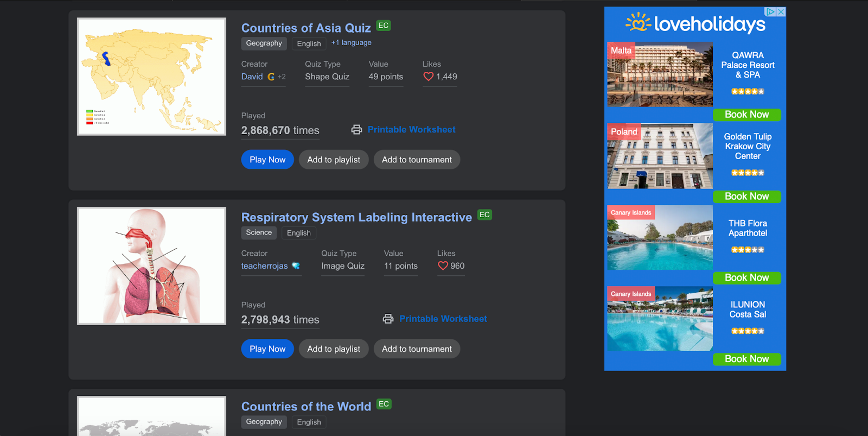The height and width of the screenshot is (436, 868).
Task: Select English tag on Countries of the World
Action: click(x=309, y=422)
